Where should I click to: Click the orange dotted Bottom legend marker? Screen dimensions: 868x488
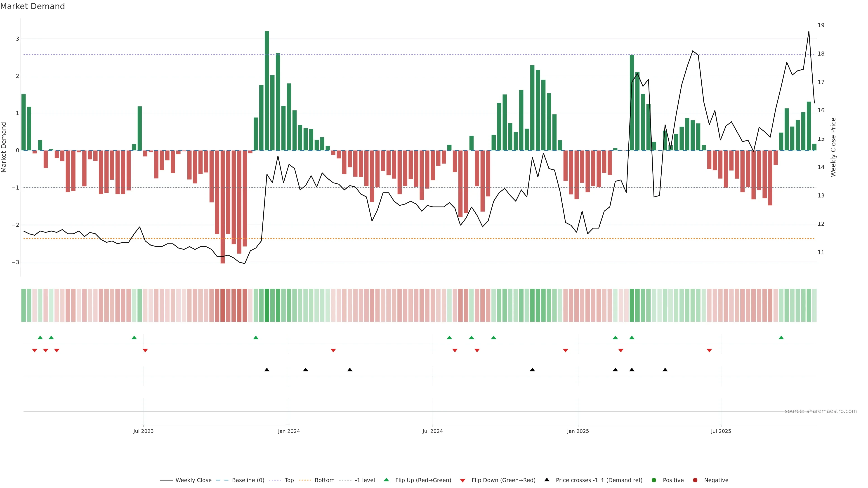[305, 480]
